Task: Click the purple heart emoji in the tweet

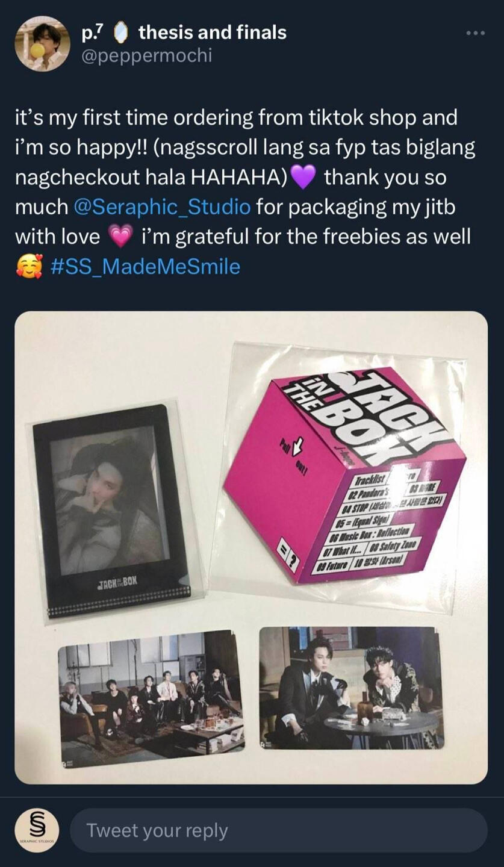Action: point(302,178)
